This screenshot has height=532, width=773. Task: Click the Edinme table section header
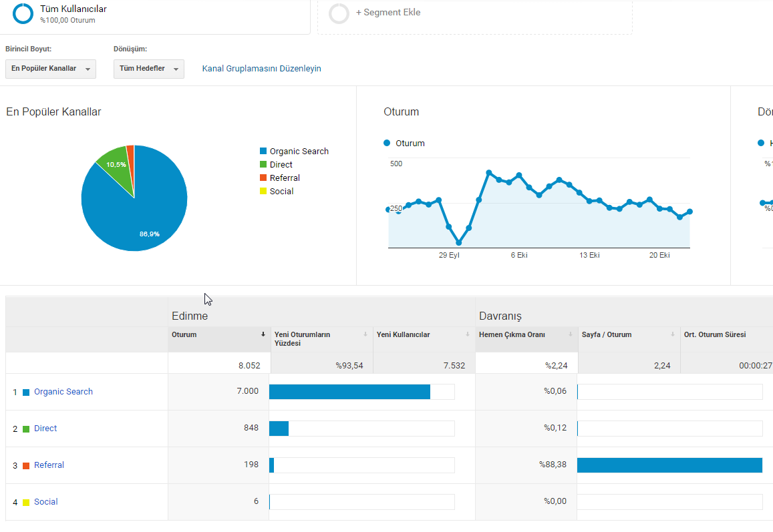[190, 316]
